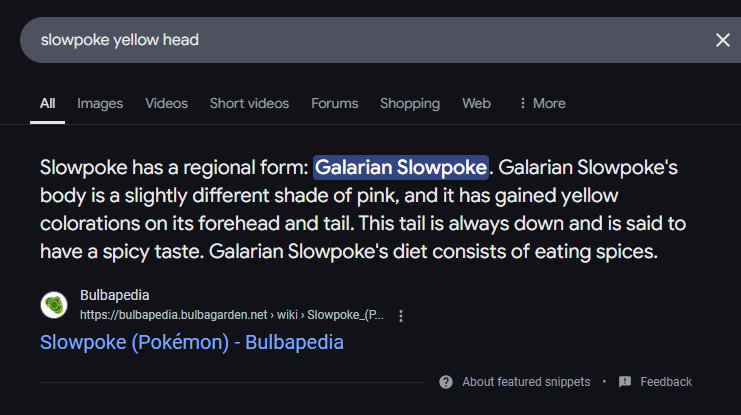Click the About featured snippets link
The width and height of the screenshot is (741, 415).
[x=526, y=382]
